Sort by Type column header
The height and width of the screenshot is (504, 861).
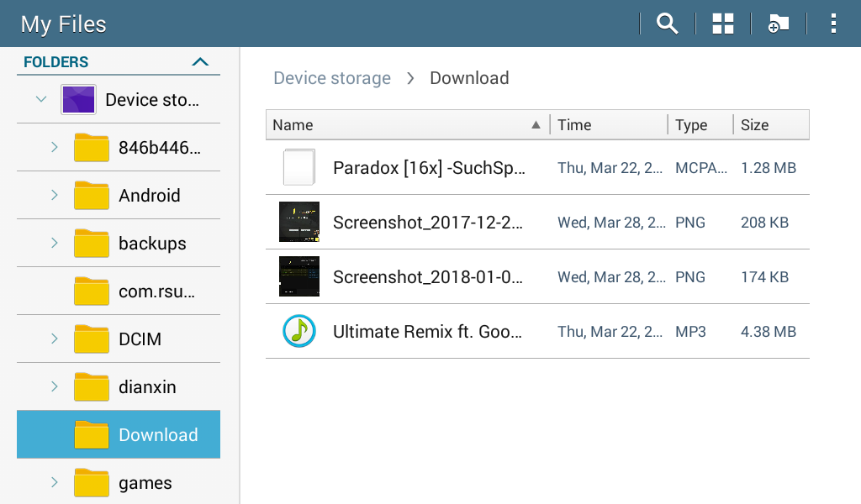700,124
